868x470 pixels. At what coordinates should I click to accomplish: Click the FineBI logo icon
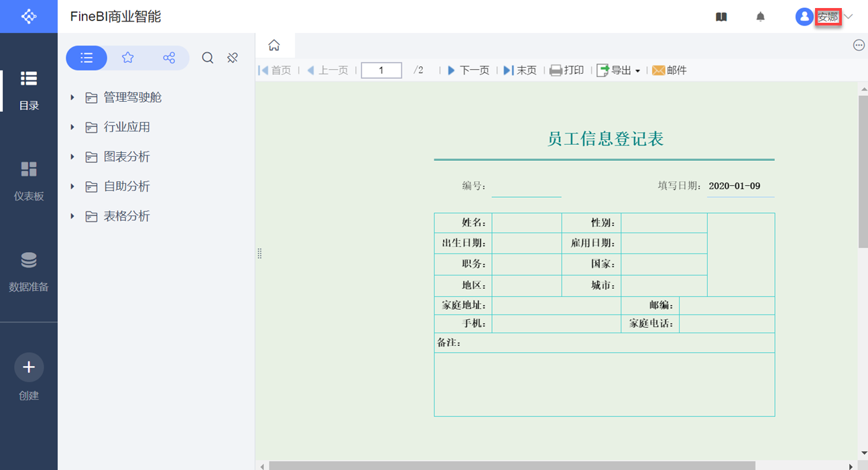(x=29, y=16)
